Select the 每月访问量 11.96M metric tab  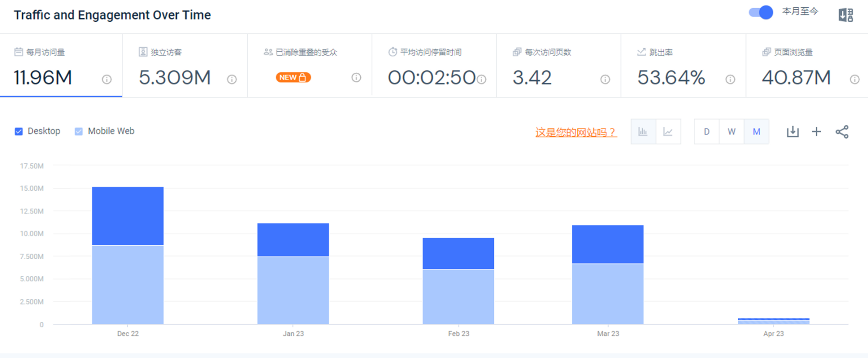[x=61, y=66]
